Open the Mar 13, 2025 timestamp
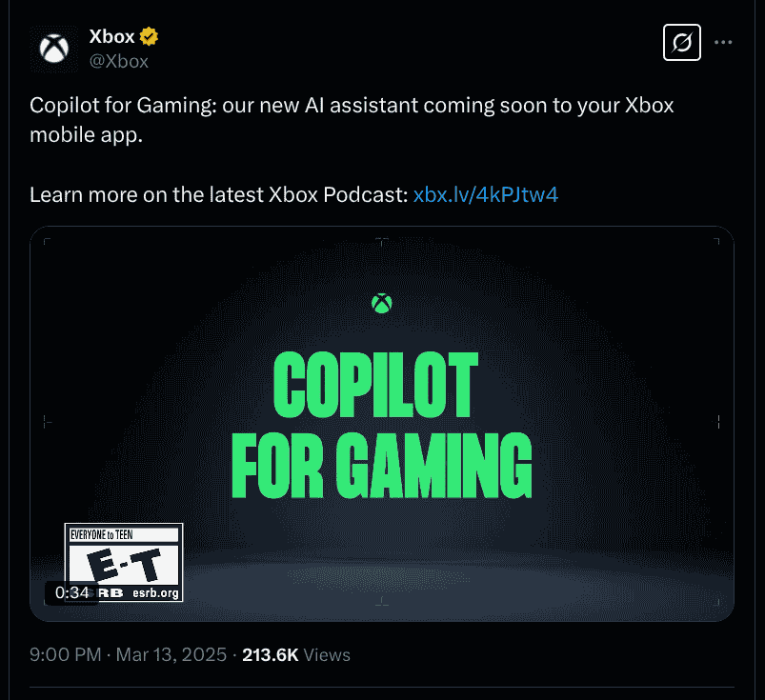The image size is (765, 700). 171,654
